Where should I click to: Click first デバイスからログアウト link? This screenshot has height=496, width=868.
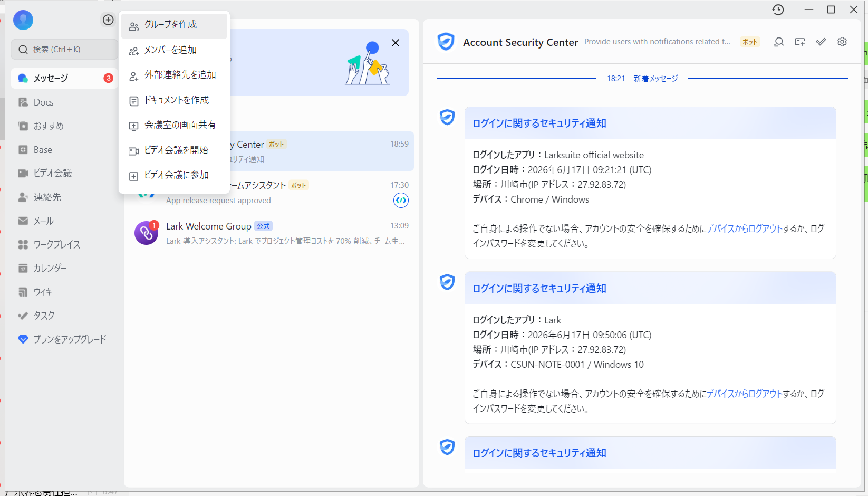(744, 228)
